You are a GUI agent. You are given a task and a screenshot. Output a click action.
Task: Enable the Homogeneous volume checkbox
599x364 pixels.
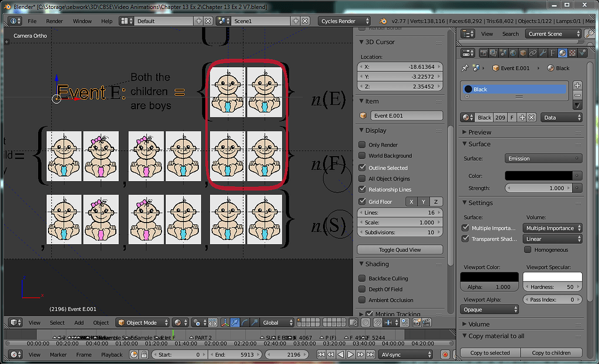[528, 249]
